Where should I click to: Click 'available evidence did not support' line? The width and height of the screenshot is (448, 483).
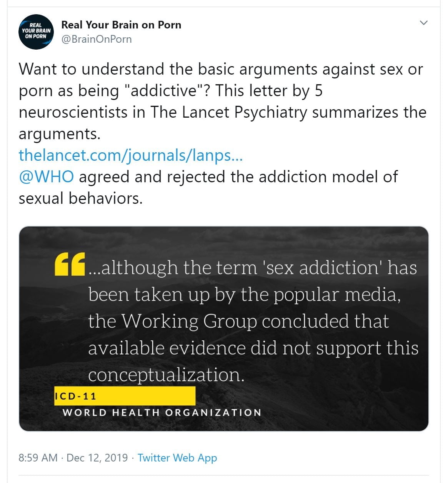point(253,348)
